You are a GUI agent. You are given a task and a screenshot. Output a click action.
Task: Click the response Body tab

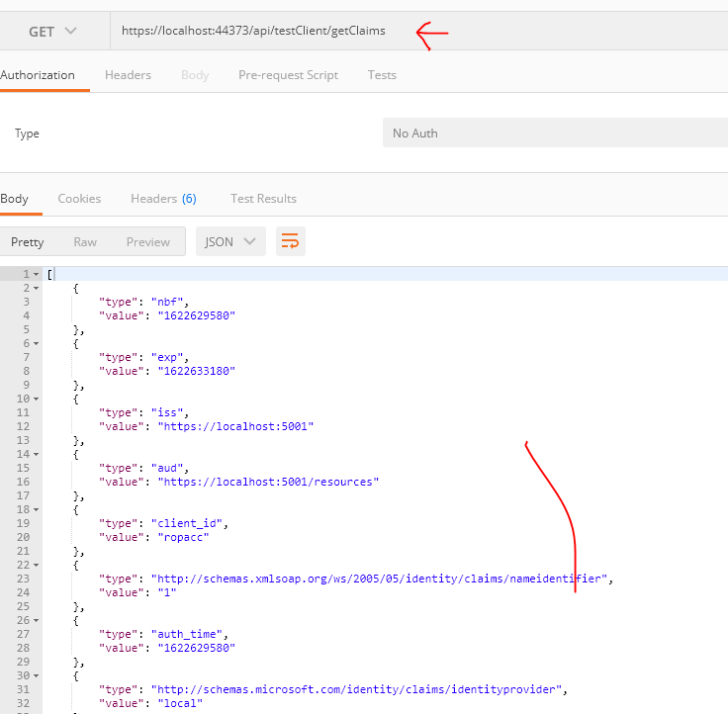click(15, 199)
